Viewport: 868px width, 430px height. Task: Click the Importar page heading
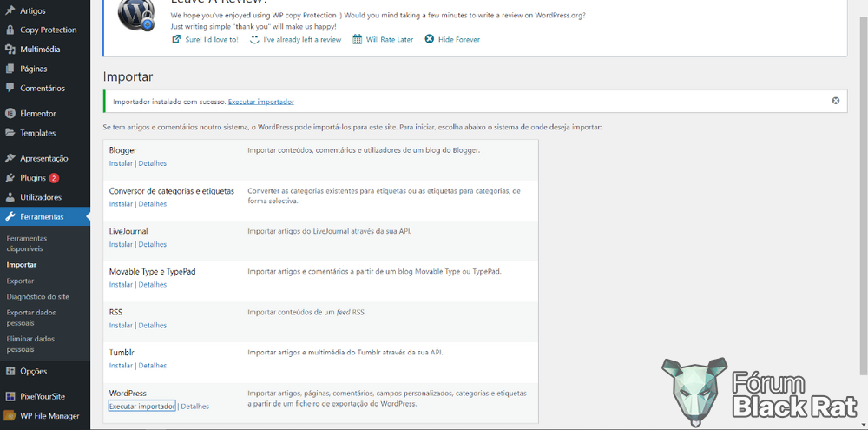[128, 76]
